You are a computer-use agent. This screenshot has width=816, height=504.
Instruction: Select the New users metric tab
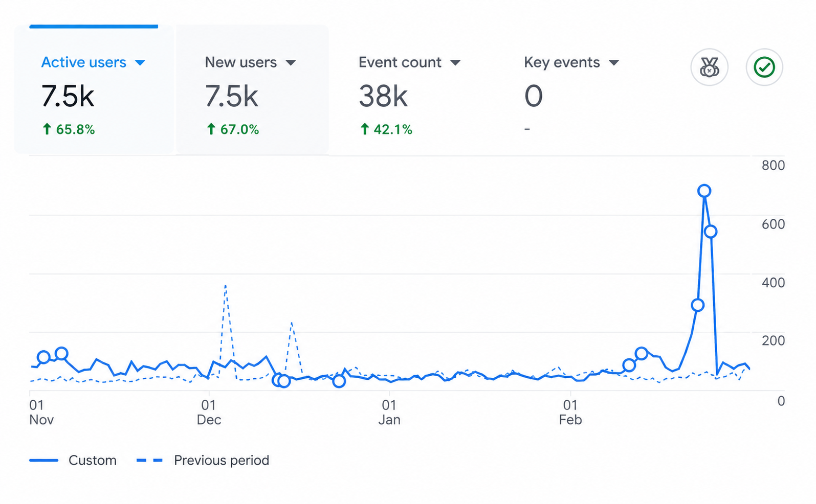tap(252, 89)
